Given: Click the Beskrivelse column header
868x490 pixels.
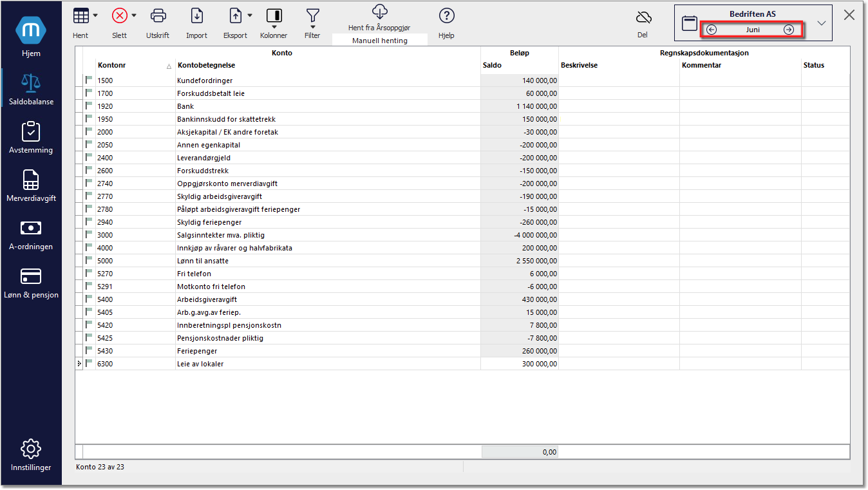Looking at the screenshot, I should [619, 65].
